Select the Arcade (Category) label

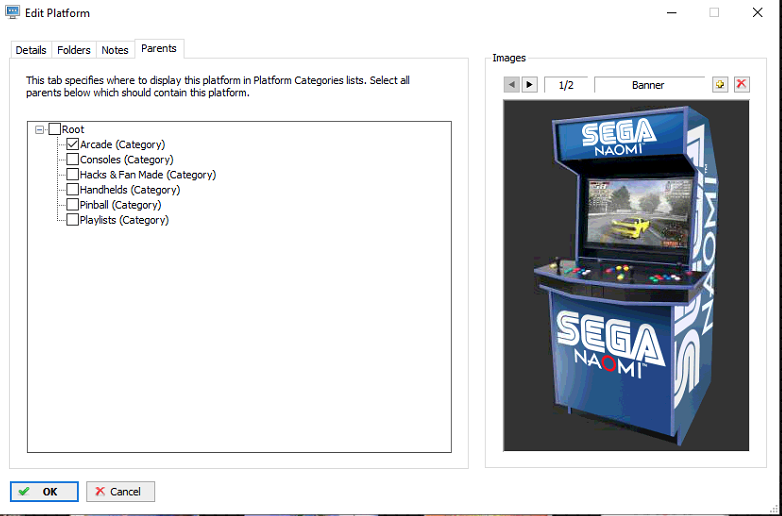[123, 145]
